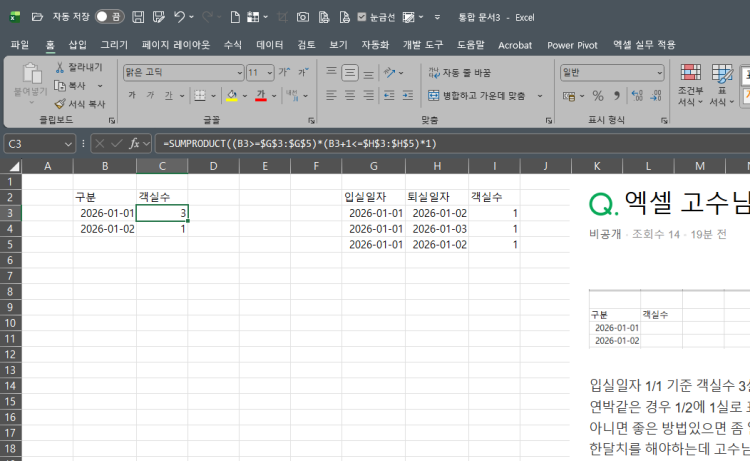This screenshot has height=461, width=750.
Task: Click the cell borders icon
Action: point(200,96)
